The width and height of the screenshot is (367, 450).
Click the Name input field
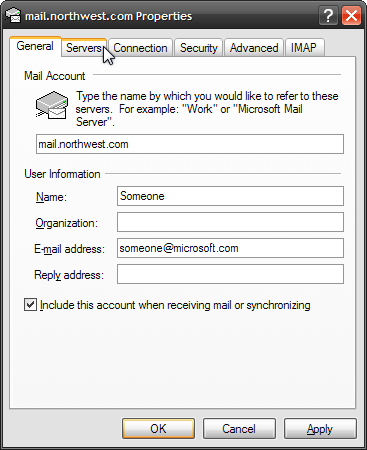[230, 196]
